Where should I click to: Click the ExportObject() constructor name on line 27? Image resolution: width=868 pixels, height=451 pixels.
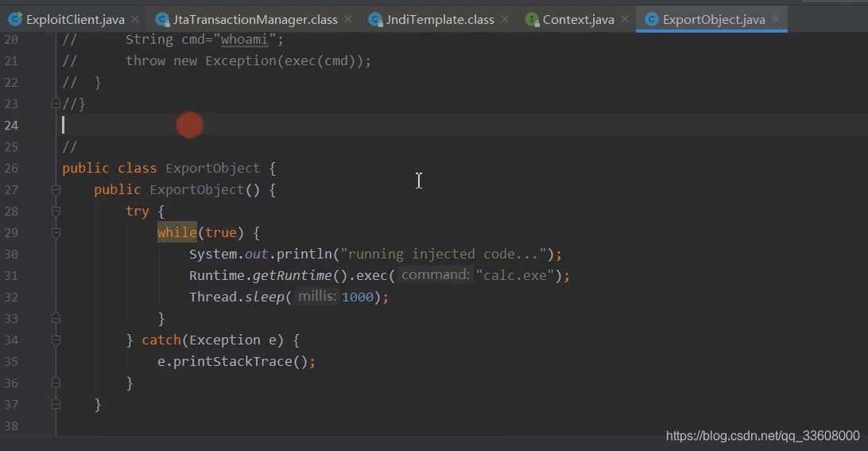[197, 189]
